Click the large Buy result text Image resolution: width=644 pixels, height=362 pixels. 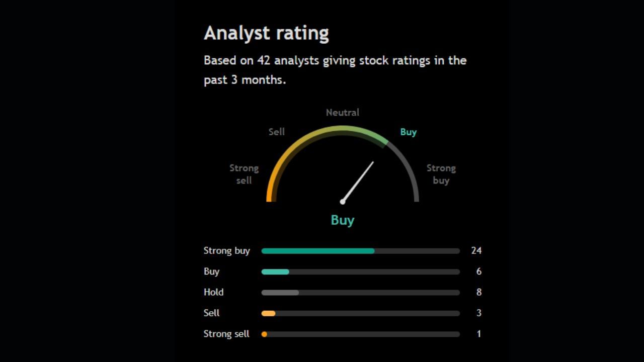tap(343, 220)
